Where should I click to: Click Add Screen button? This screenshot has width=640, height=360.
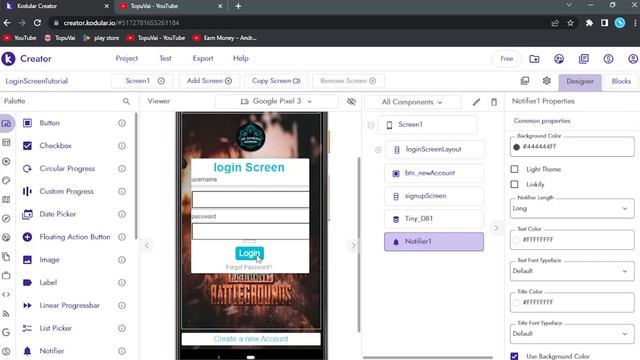coord(209,81)
